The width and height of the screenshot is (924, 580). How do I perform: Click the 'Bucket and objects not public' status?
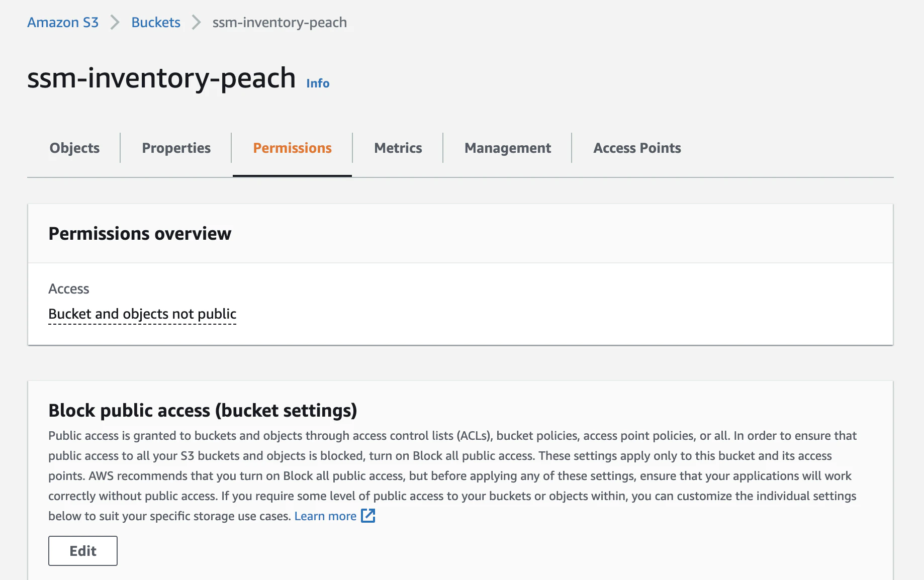(x=142, y=314)
